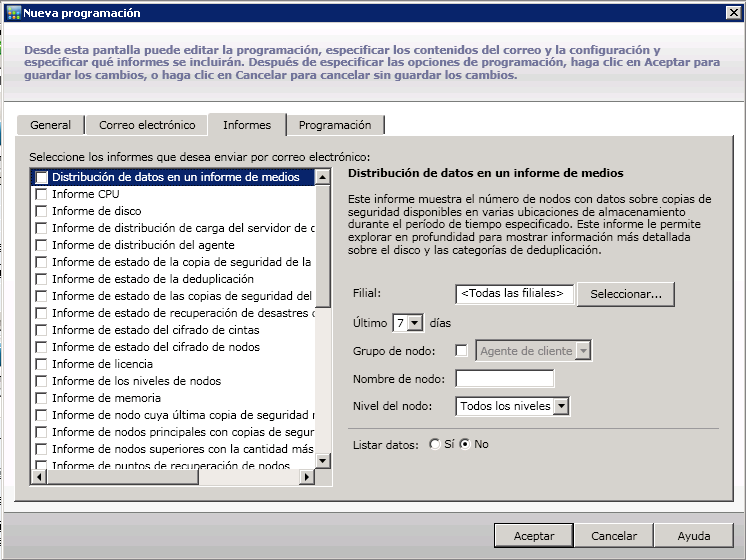
Task: Click the horizontal scroll left arrow
Action: click(39, 477)
